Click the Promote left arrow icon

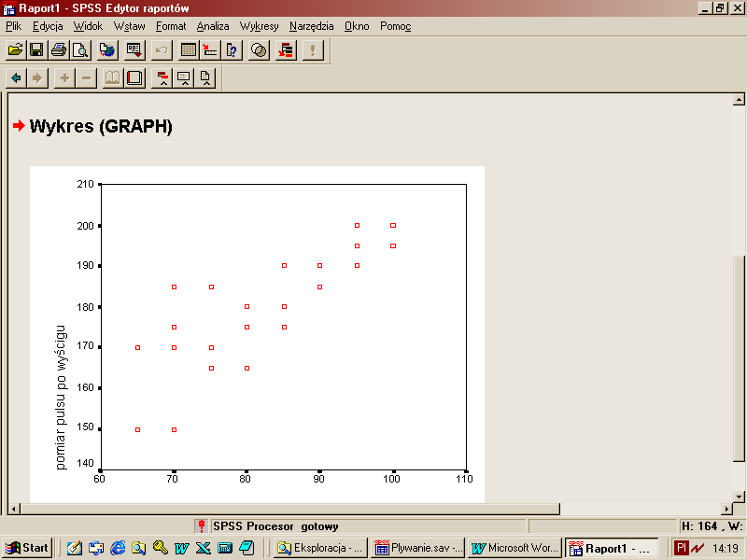(16, 77)
